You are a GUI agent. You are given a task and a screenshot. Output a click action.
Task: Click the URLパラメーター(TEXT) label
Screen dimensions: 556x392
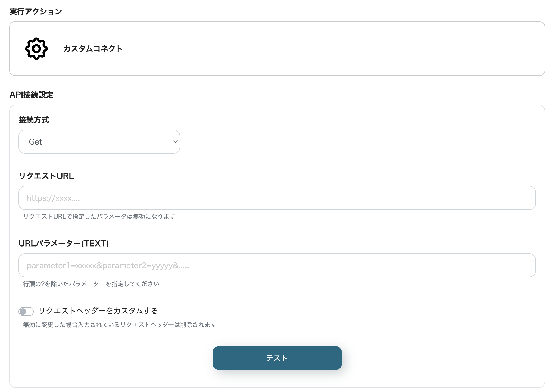click(64, 243)
